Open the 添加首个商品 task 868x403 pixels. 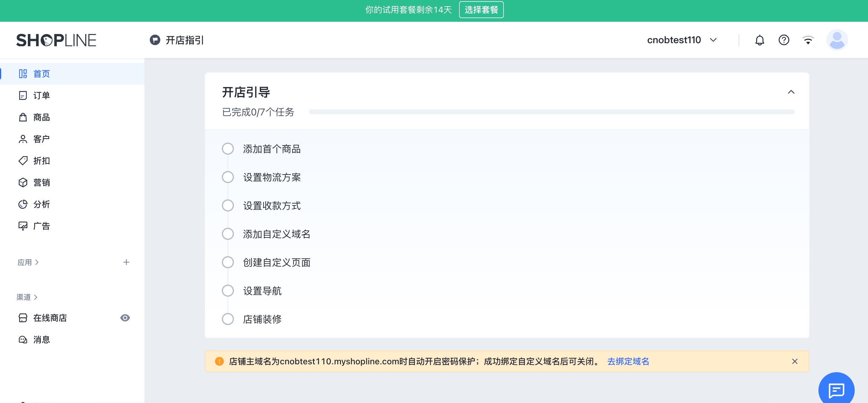(272, 149)
